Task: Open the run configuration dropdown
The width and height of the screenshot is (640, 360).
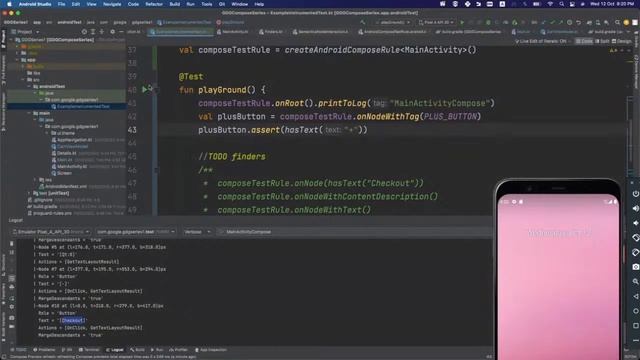Action: pyautogui.click(x=393, y=22)
